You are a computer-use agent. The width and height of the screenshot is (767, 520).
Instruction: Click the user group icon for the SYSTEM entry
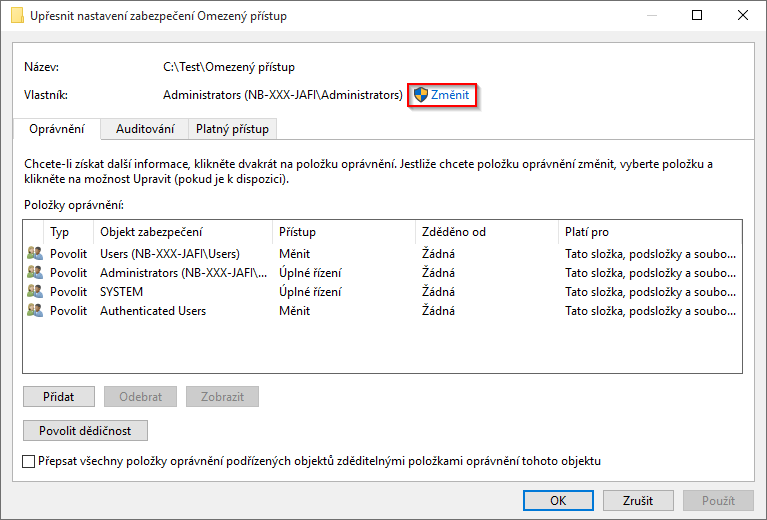(x=35, y=292)
